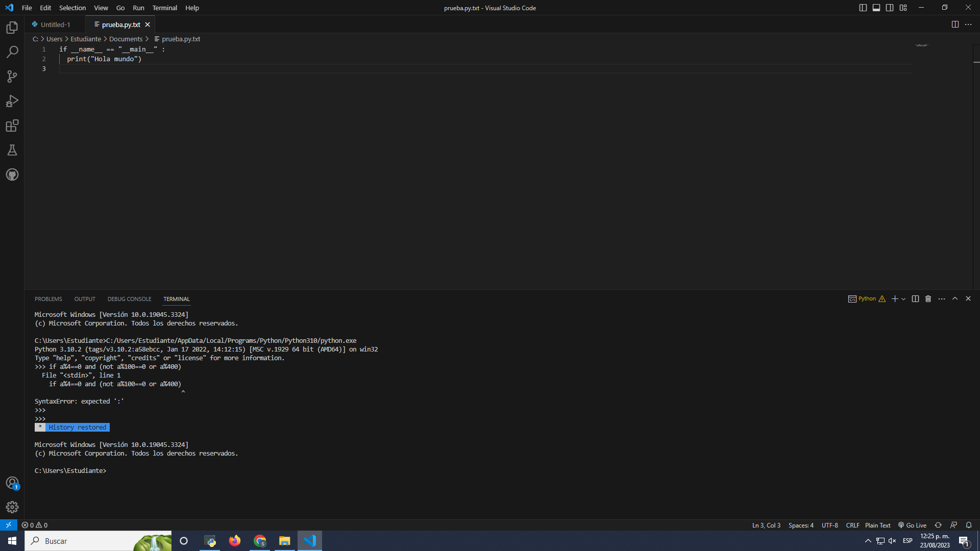This screenshot has height=551, width=980.
Task: Open the Search view icon
Action: tap(12, 52)
